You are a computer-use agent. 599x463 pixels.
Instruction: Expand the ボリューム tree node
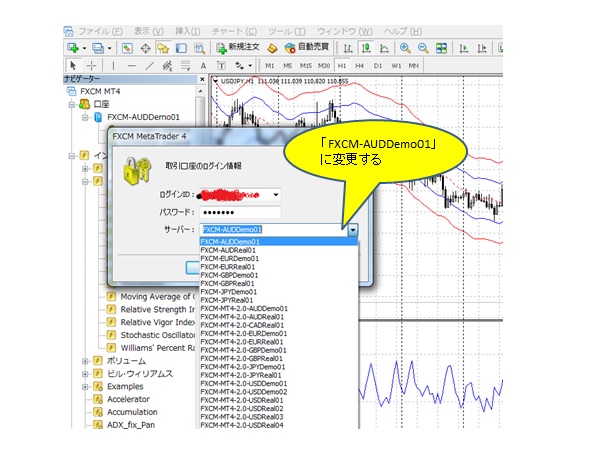tap(85, 361)
